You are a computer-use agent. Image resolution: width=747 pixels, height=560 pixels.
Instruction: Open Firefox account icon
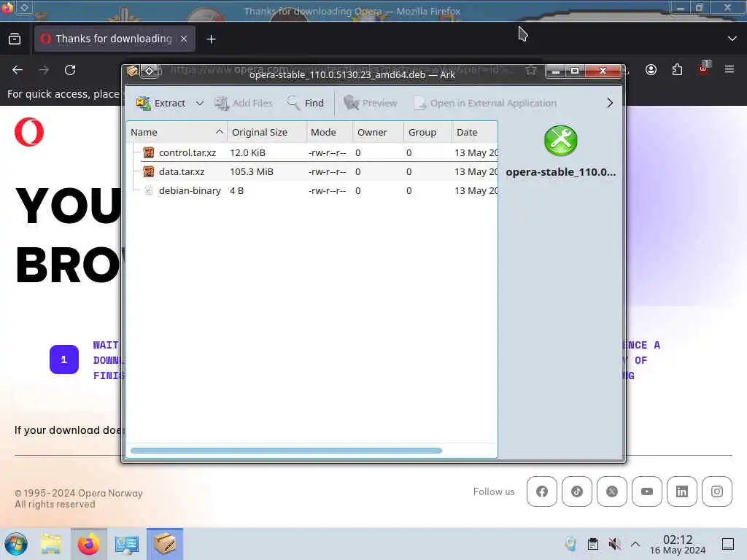tap(651, 70)
